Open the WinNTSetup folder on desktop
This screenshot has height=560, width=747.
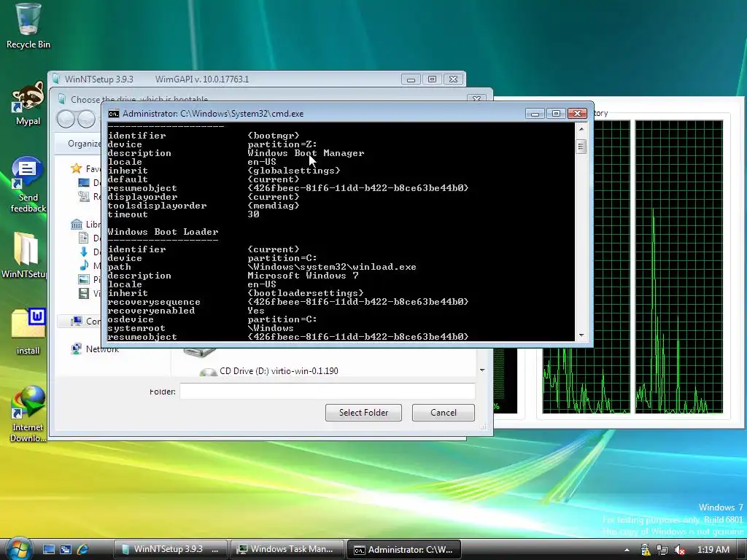(x=25, y=254)
